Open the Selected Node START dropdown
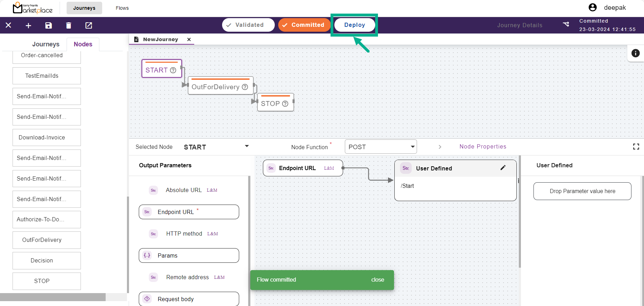The image size is (644, 306). coord(247,146)
